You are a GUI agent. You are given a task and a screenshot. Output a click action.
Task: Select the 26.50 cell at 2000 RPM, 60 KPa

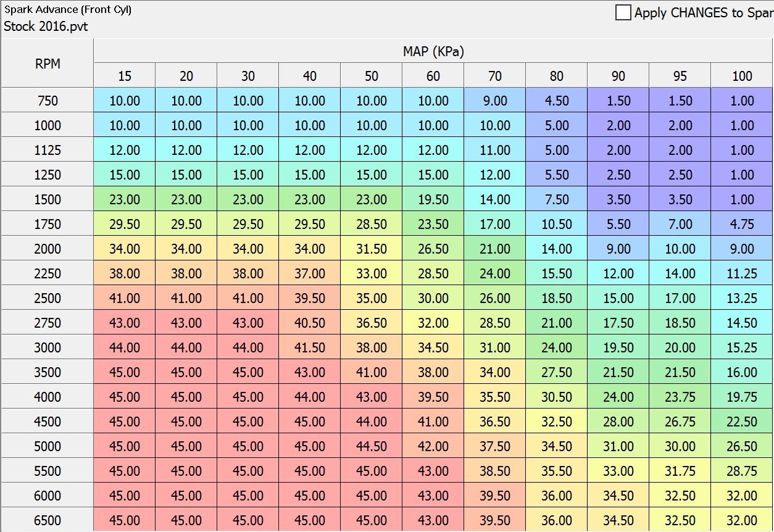(433, 248)
